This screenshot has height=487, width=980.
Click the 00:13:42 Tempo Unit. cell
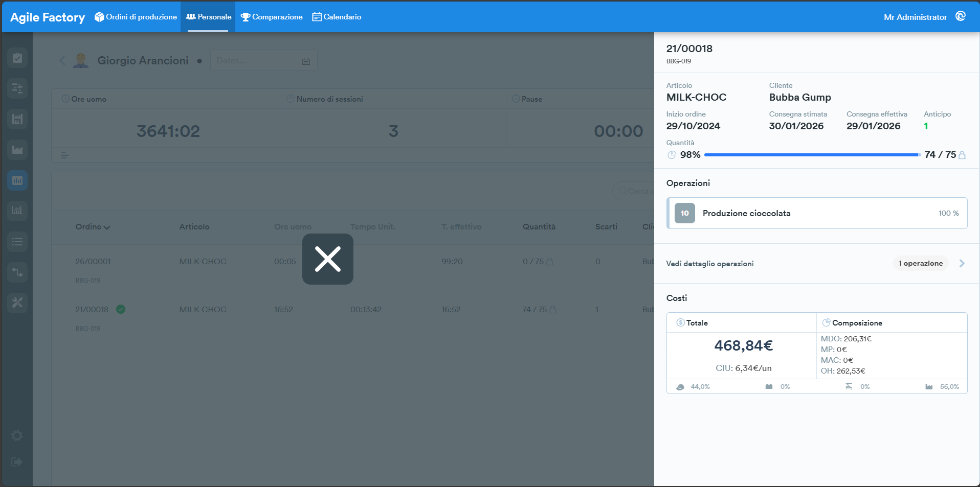[x=366, y=309]
